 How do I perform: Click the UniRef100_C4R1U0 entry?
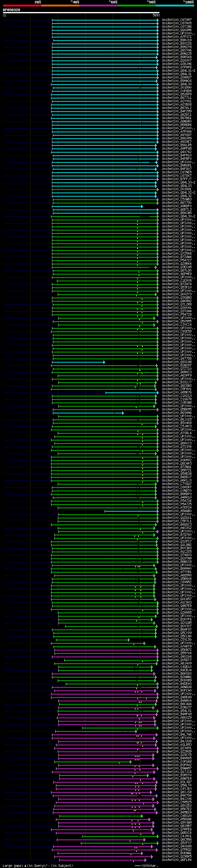click(177, 816)
